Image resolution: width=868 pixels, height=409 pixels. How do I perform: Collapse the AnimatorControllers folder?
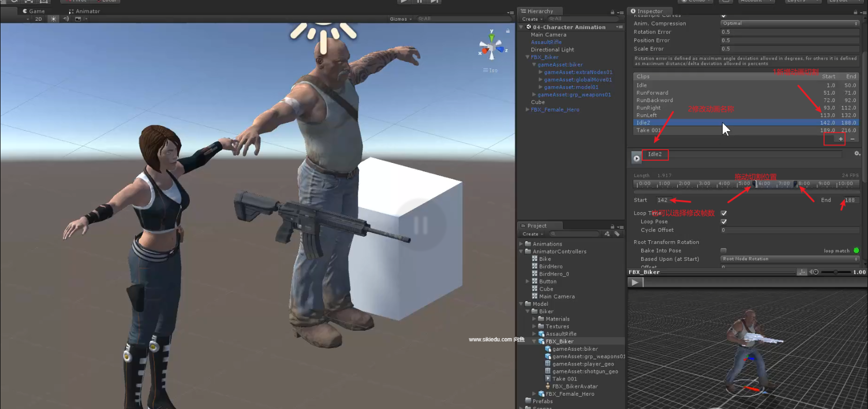(521, 251)
